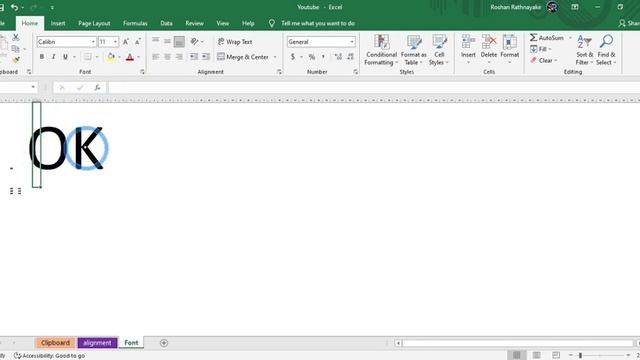Click the Insert Function fx icon

pyautogui.click(x=97, y=87)
